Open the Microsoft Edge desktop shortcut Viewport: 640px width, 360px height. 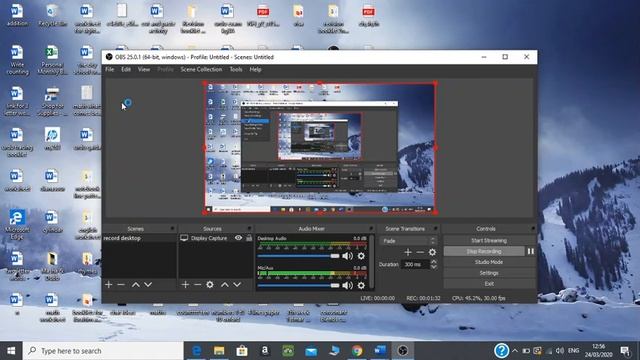coord(17,224)
